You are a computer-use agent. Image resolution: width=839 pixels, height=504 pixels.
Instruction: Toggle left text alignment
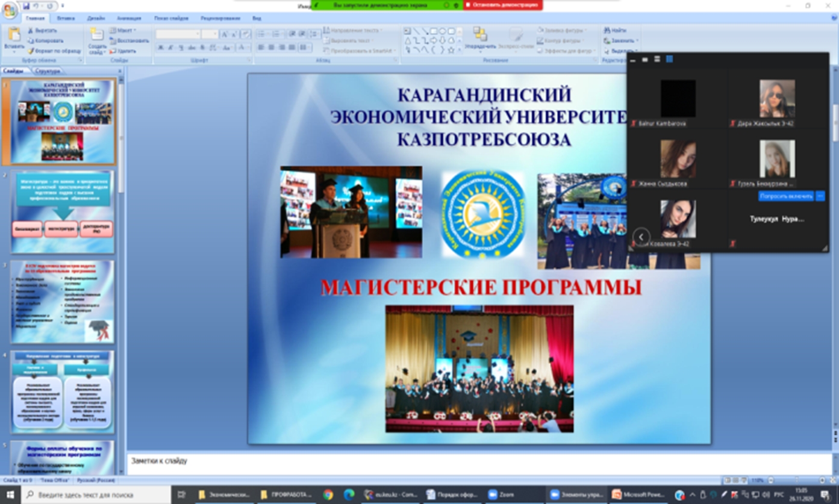point(261,48)
